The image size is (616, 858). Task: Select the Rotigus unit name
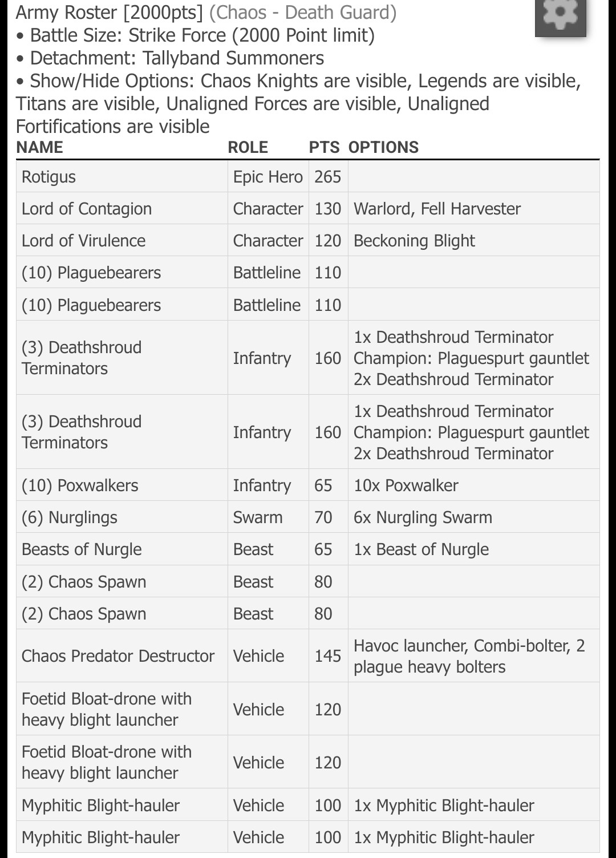(x=48, y=177)
